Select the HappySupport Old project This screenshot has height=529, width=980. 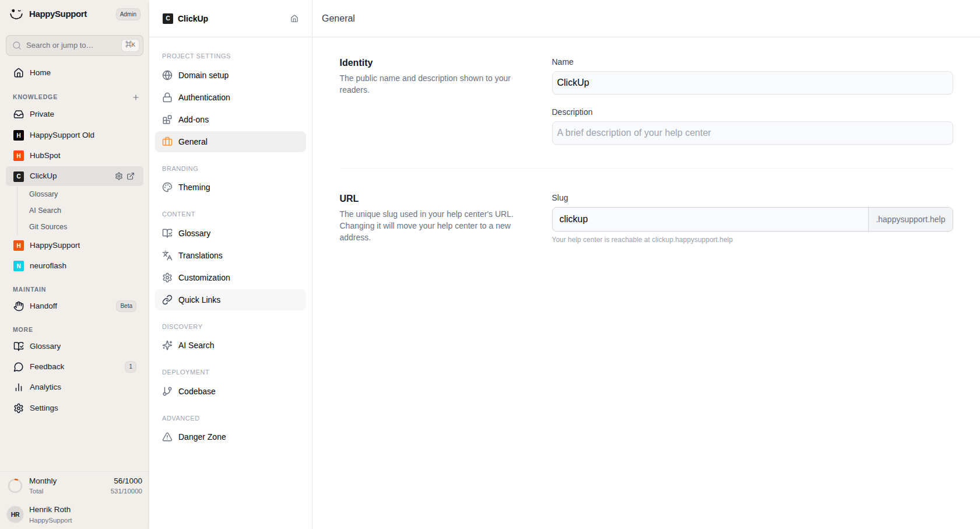[x=75, y=135]
